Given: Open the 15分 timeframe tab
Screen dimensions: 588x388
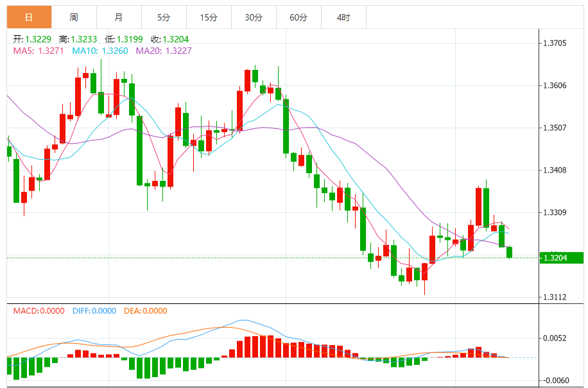Looking at the screenshot, I should tap(209, 17).
